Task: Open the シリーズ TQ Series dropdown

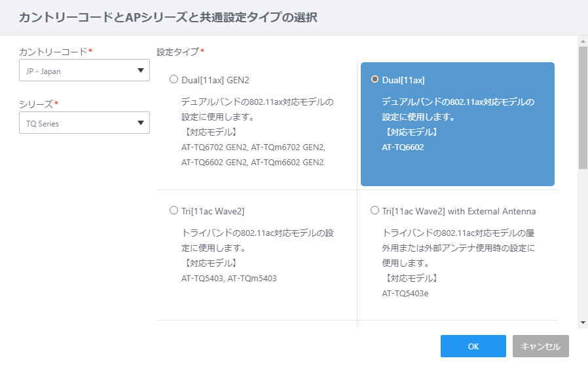Action: coord(84,123)
